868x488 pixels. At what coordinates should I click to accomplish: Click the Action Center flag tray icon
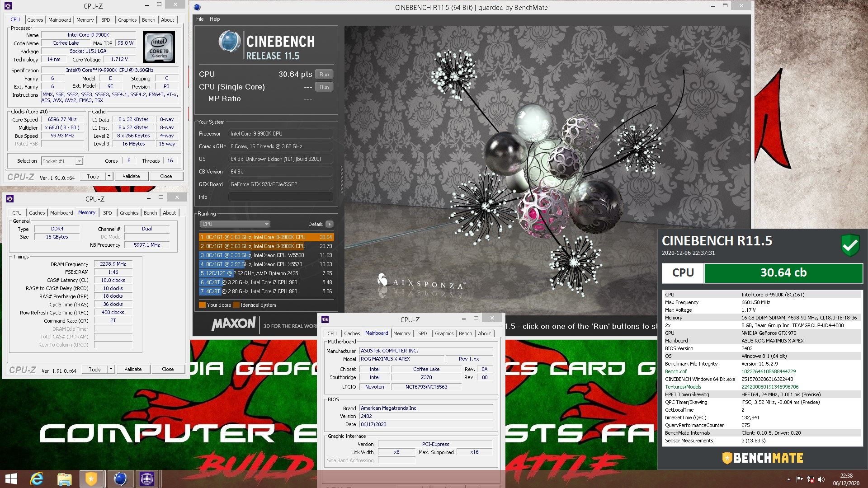click(x=799, y=479)
